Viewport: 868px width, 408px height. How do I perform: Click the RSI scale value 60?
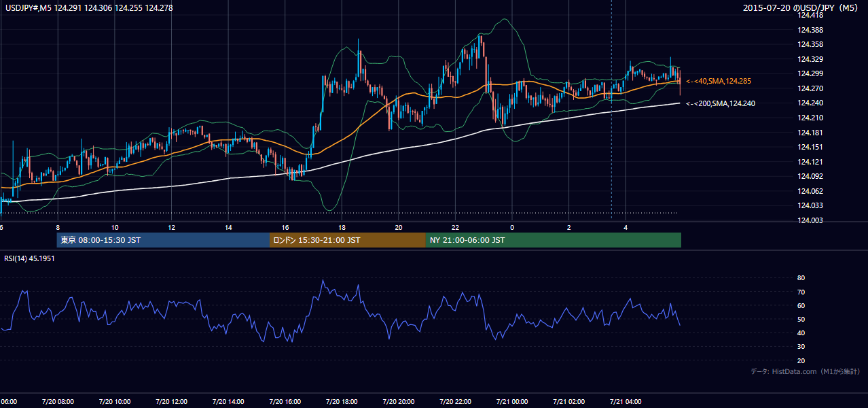click(x=801, y=305)
